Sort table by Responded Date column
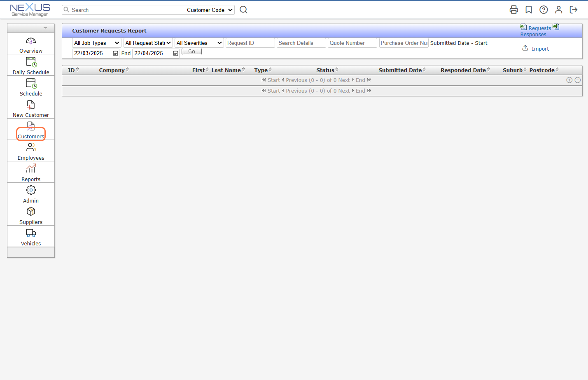This screenshot has height=380, width=588. click(x=465, y=70)
